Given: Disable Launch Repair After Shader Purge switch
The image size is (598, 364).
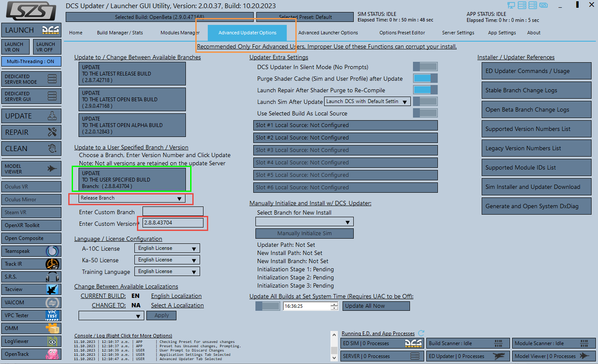Looking at the screenshot, I should tap(425, 90).
